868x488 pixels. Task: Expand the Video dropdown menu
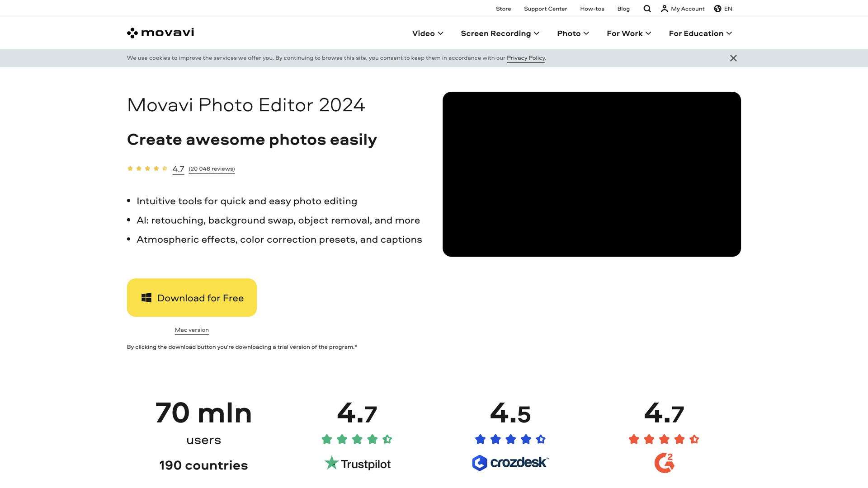point(427,33)
